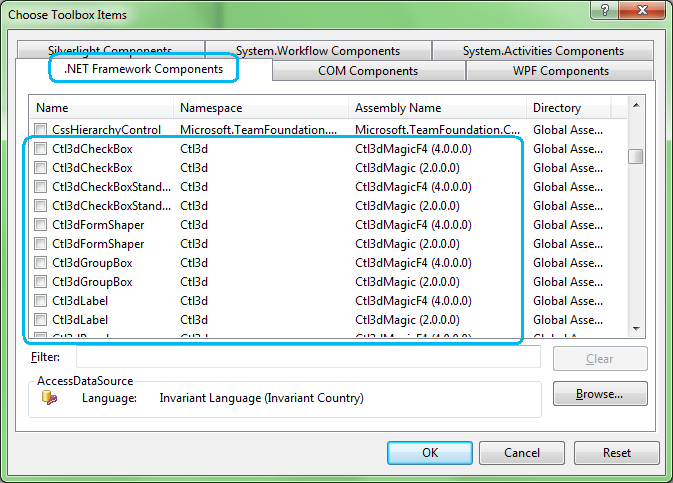Click inside the Filter text field
The width and height of the screenshot is (673, 483).
click(x=308, y=357)
